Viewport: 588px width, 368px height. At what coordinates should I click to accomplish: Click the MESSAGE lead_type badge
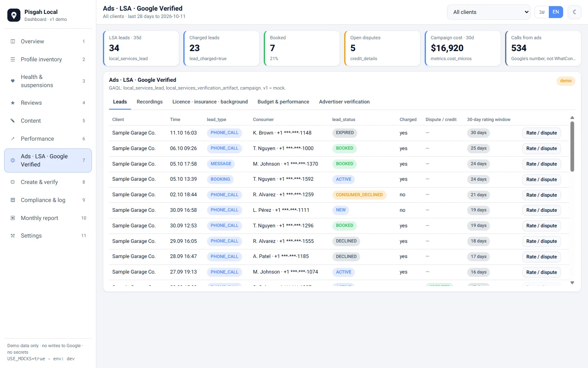[x=221, y=164]
